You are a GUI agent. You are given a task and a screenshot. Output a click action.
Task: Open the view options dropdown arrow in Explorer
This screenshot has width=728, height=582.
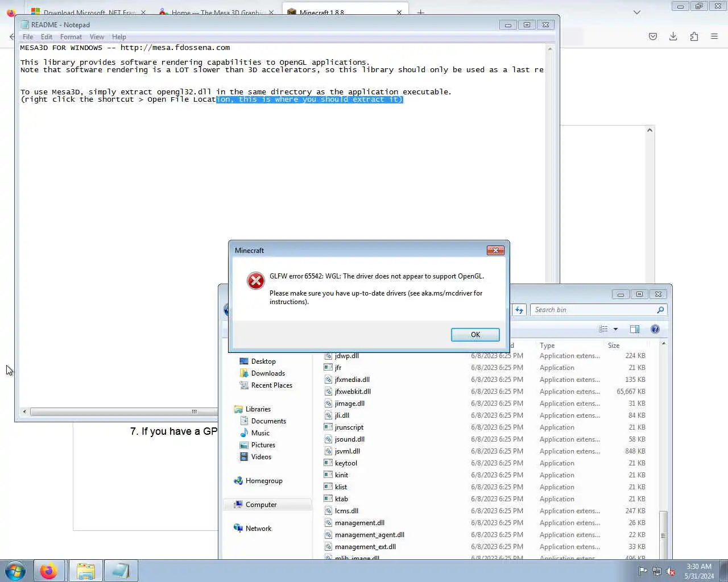tap(615, 329)
